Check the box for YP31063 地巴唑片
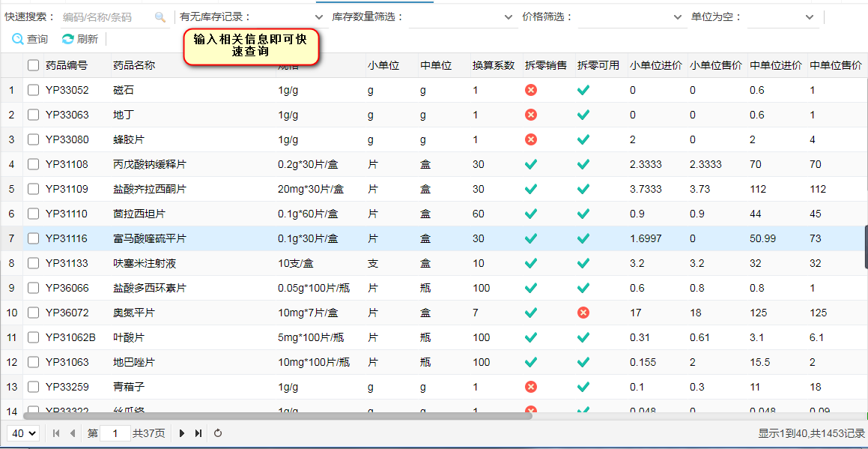This screenshot has width=868, height=449. (33, 362)
